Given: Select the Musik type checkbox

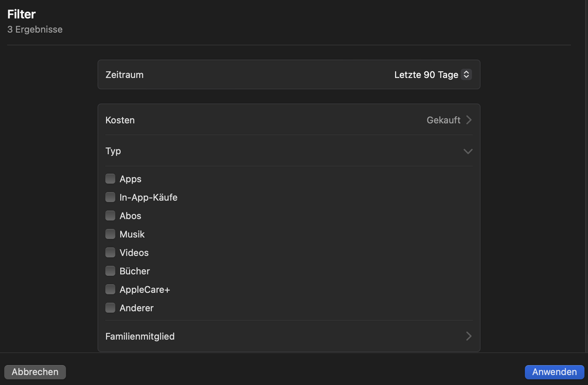Looking at the screenshot, I should [x=110, y=234].
